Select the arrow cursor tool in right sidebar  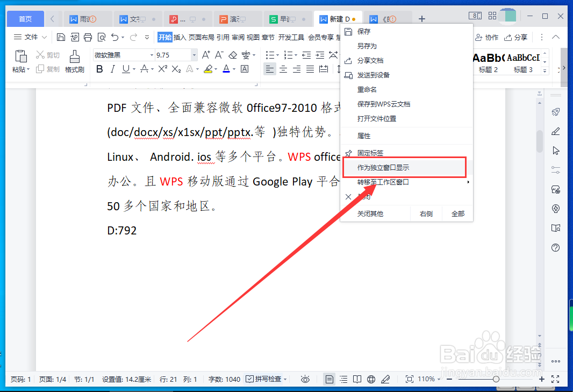tap(555, 151)
